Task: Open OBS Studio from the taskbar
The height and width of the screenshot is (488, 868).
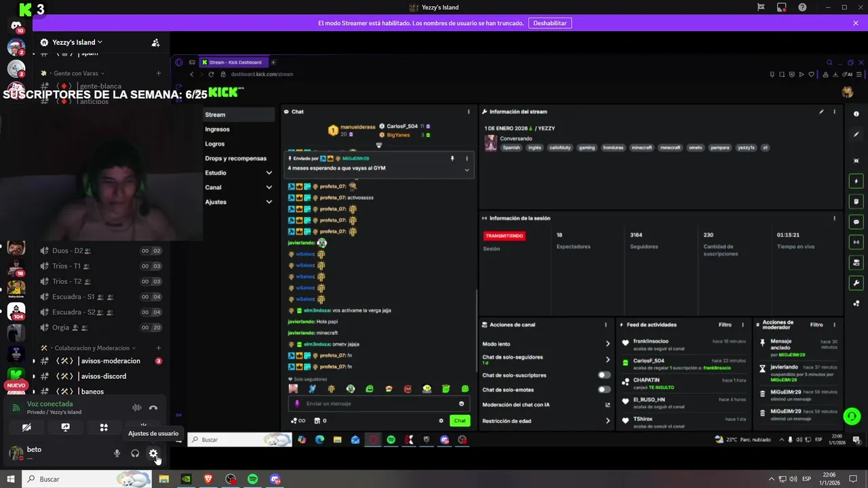Action: tap(231, 479)
